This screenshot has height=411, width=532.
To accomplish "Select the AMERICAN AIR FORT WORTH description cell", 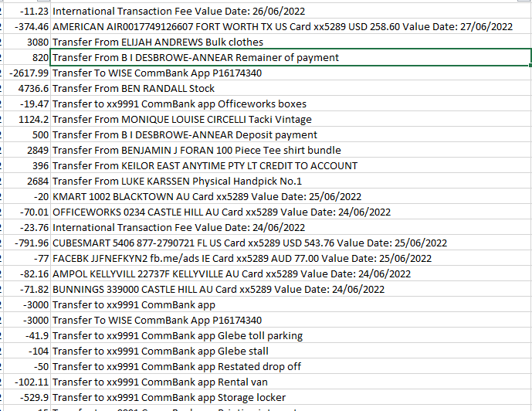I will [291, 26].
